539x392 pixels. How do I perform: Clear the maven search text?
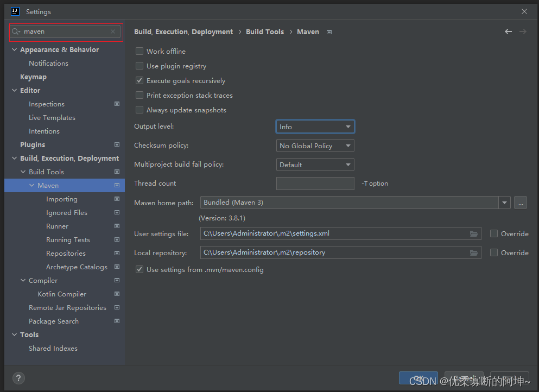[113, 31]
